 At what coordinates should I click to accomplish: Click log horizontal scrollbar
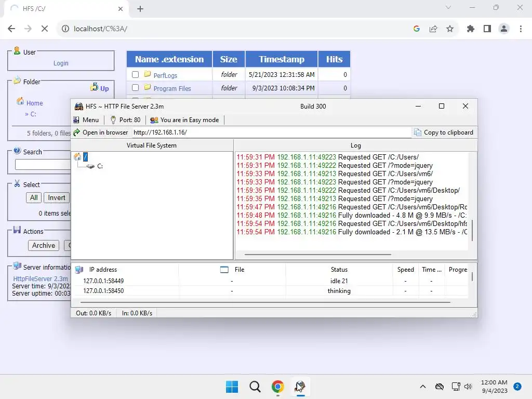pyautogui.click(x=317, y=254)
